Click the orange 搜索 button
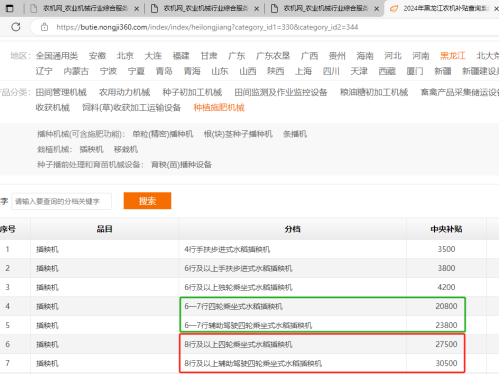The image size is (499, 375). (147, 201)
